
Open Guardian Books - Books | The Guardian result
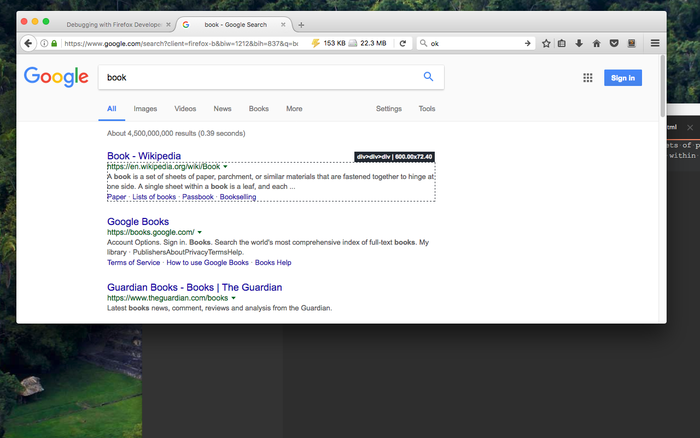tap(195, 287)
